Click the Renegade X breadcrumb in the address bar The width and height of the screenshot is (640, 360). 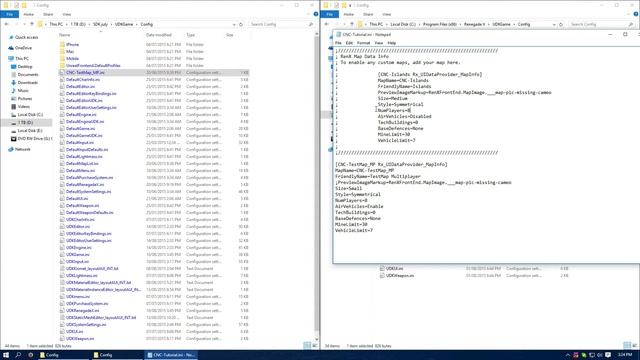[x=475, y=24]
